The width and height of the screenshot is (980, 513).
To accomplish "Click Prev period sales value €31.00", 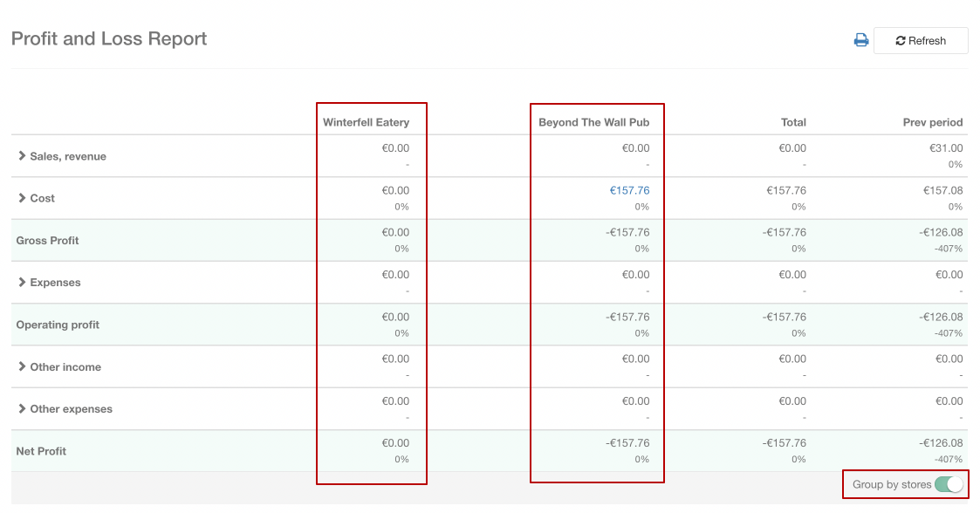I will [946, 148].
